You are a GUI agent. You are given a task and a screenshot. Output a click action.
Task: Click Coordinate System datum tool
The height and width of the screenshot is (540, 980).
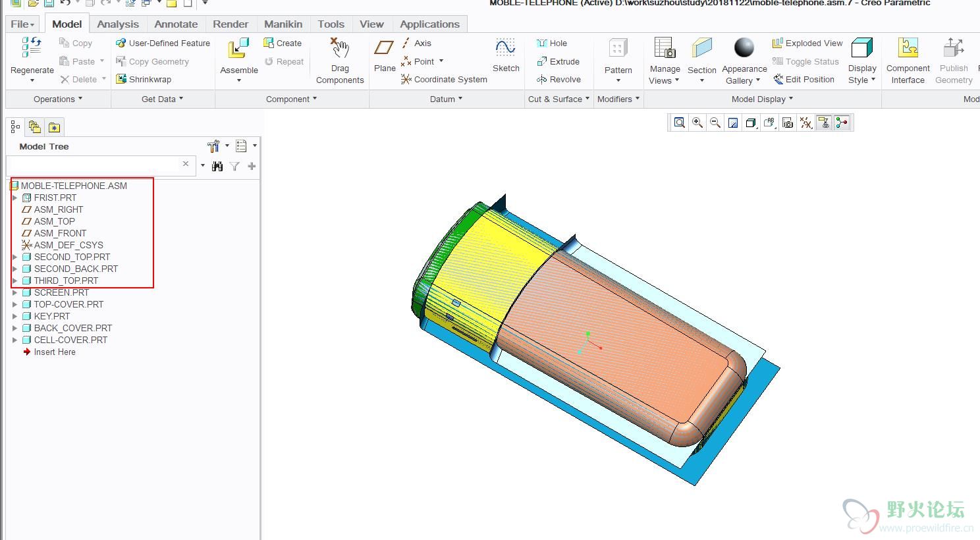tap(444, 79)
